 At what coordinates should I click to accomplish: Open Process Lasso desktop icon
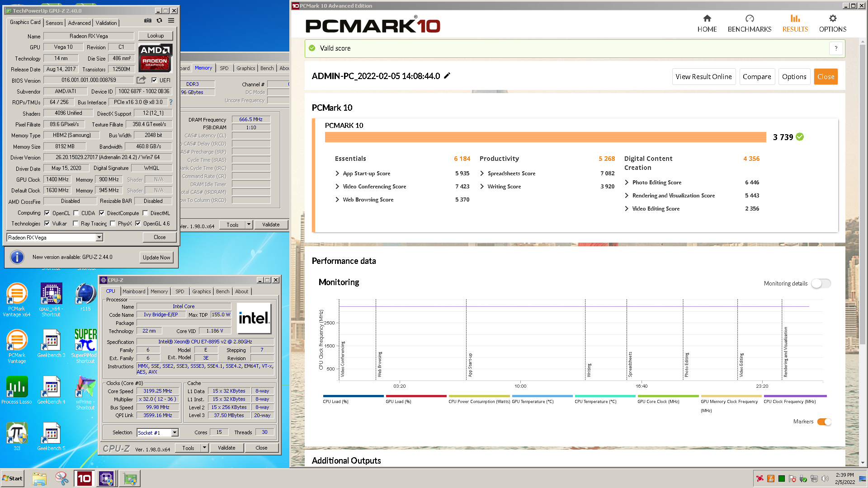click(17, 390)
